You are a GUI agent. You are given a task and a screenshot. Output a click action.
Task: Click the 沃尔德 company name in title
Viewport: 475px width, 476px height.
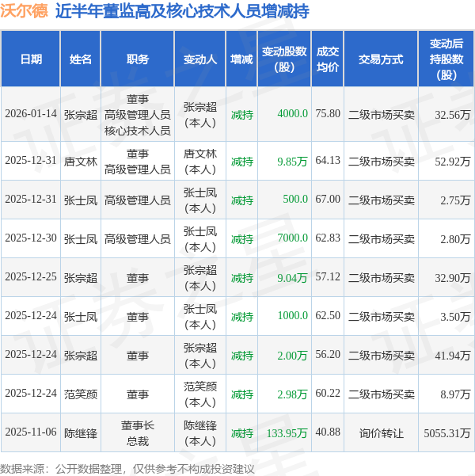coord(24,11)
